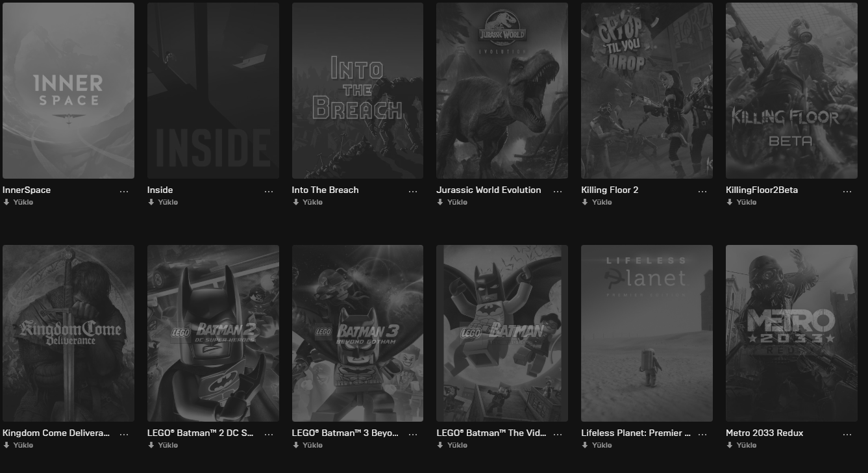
Task: Open the three-dot menu for KillingFloor2Beta
Action: pos(847,191)
